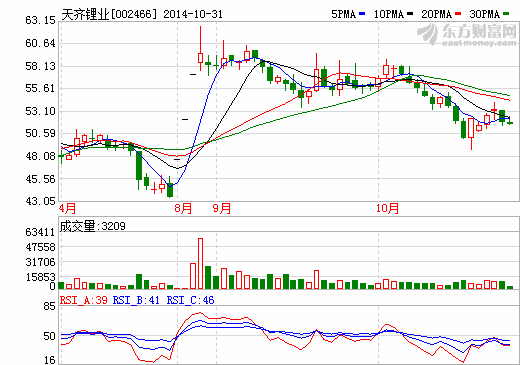Click the RSI_B:41 indicator label
520x365 pixels.
(x=136, y=300)
